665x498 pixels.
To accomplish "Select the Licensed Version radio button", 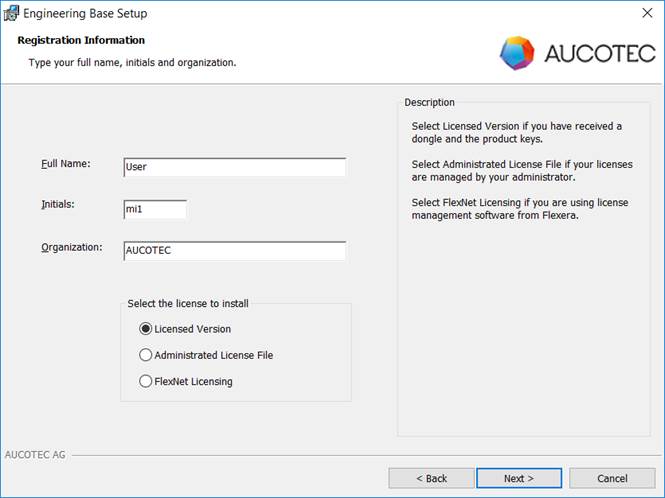I will [145, 329].
